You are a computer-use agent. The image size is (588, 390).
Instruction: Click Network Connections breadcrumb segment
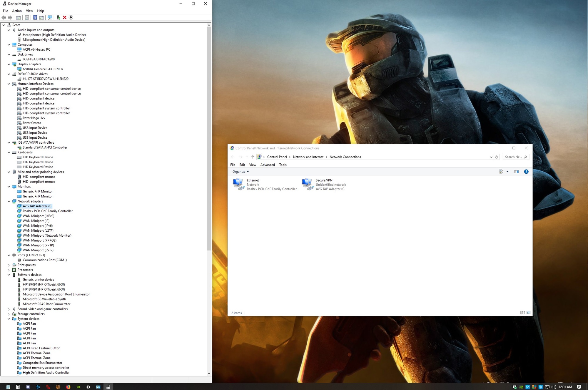345,157
